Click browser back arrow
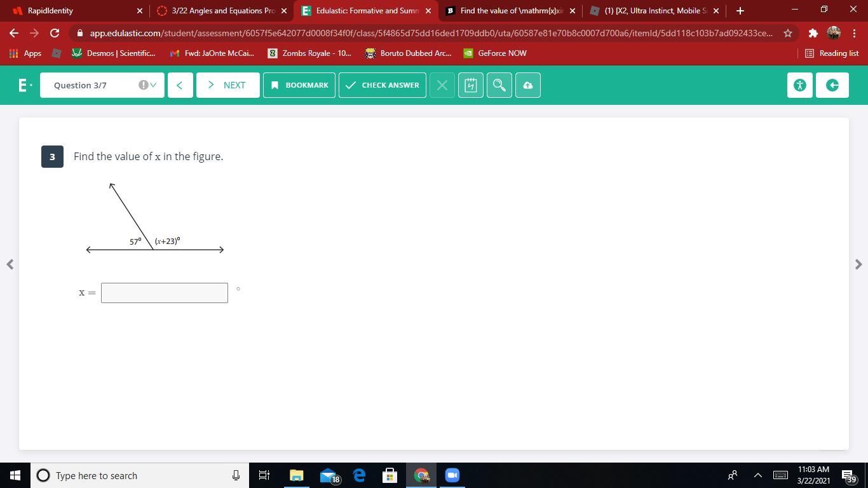 pyautogui.click(x=14, y=33)
